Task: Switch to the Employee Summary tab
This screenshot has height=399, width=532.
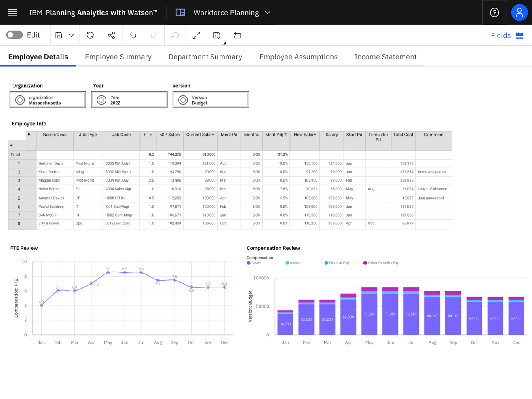Action: [x=118, y=57]
